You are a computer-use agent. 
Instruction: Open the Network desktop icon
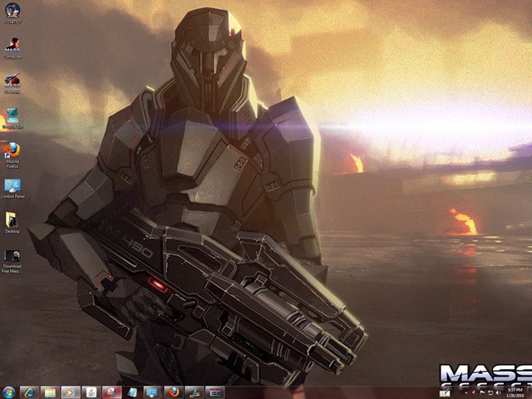click(x=12, y=83)
